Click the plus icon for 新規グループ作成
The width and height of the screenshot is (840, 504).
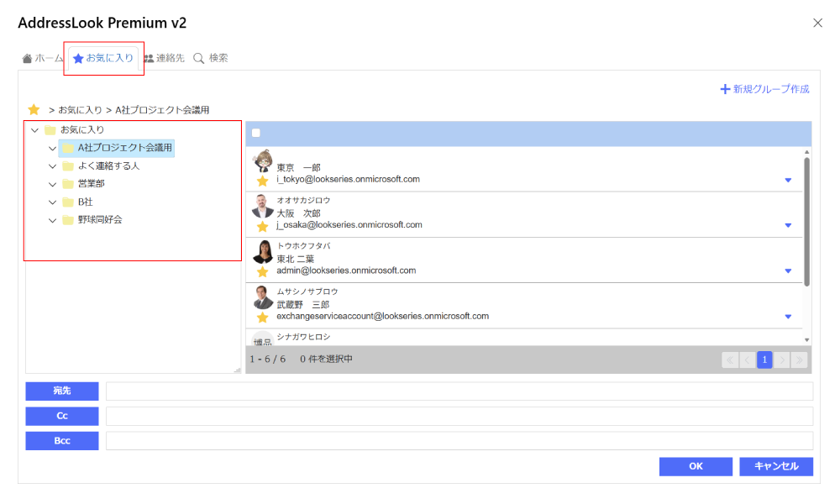click(x=725, y=89)
